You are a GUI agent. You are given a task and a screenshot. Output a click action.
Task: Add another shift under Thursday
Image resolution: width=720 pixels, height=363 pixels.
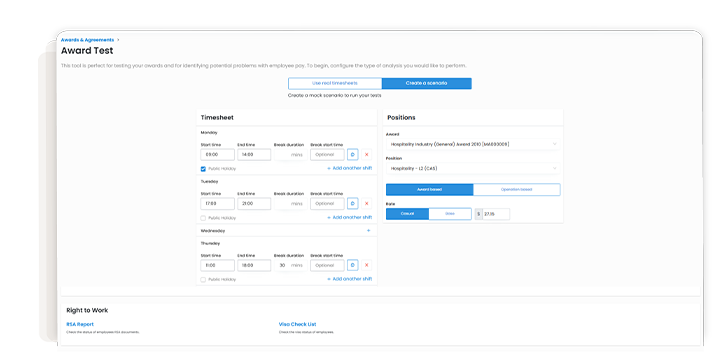coord(349,279)
